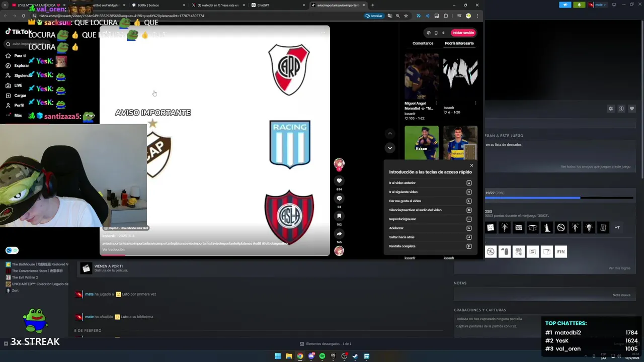Open Chrome from Windows taskbar

(x=300, y=356)
